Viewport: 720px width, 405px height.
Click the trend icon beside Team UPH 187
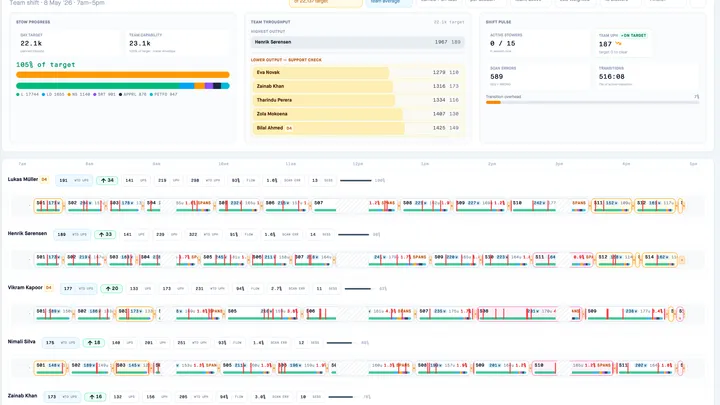[619, 44]
